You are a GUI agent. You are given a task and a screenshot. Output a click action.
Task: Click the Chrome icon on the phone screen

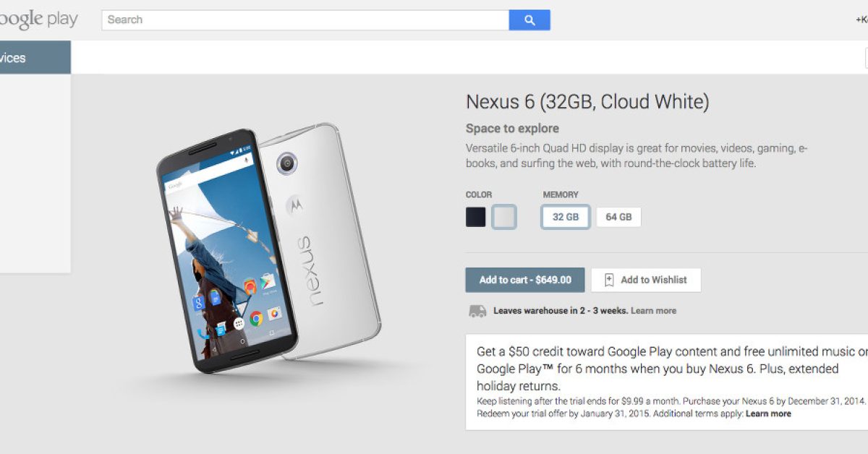click(256, 317)
